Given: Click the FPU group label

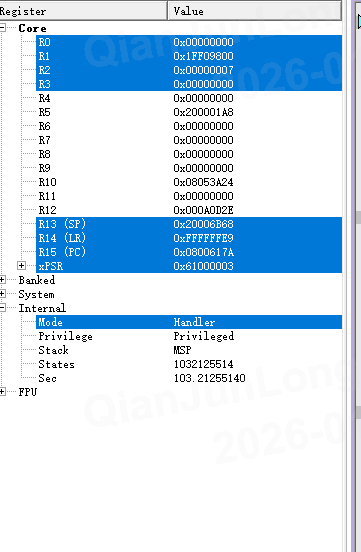Looking at the screenshot, I should coord(27,392).
